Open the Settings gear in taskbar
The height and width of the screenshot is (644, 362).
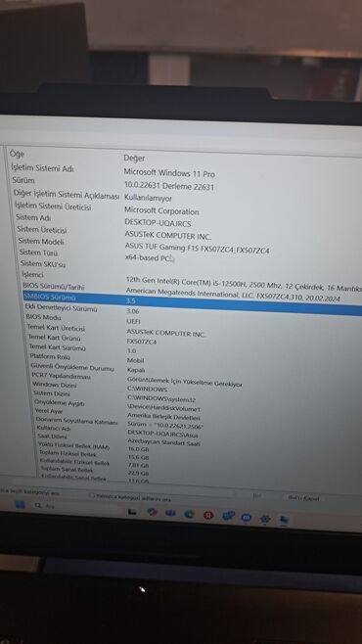point(265,519)
